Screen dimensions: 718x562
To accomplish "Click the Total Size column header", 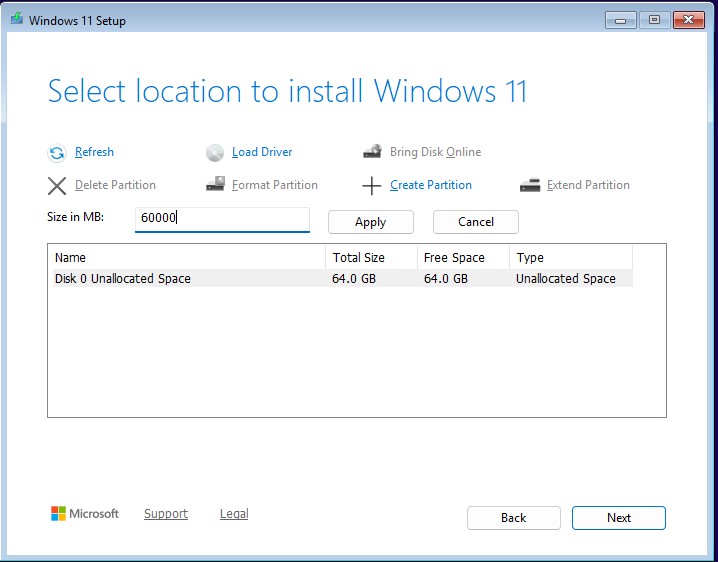I will point(371,258).
